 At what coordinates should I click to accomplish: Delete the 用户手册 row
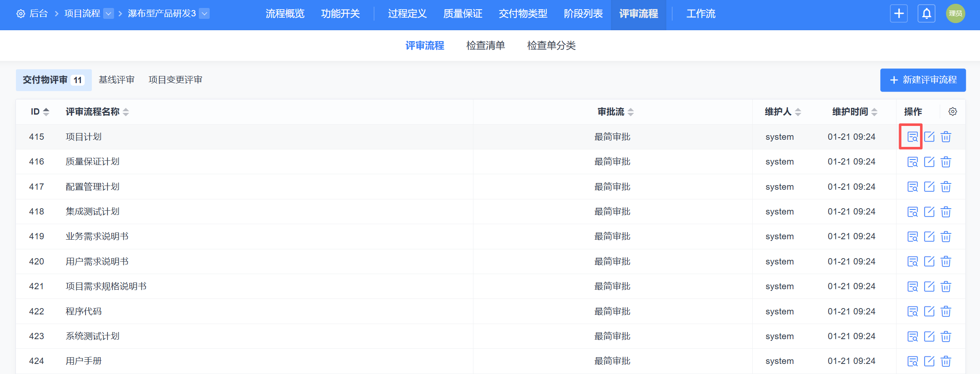pos(946,361)
